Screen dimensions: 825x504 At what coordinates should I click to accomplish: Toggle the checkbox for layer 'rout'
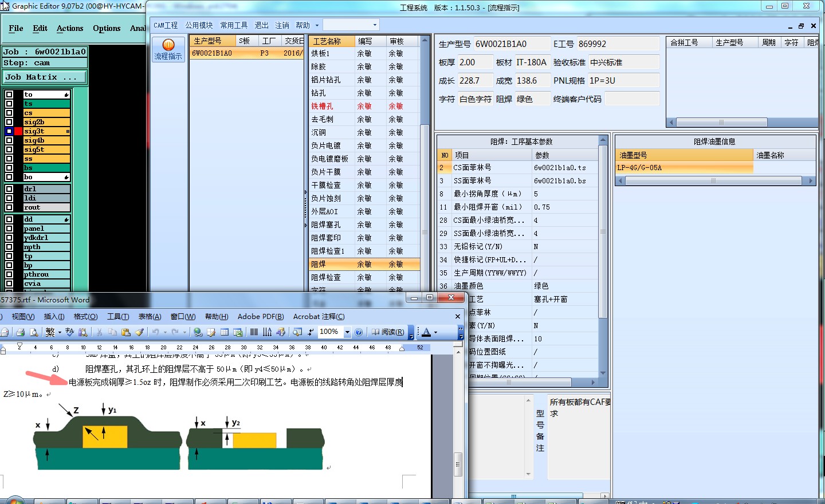pos(9,207)
